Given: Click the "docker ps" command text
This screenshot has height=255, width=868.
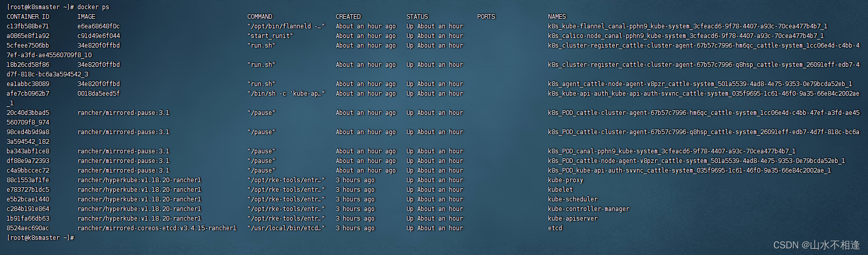Looking at the screenshot, I should [x=93, y=7].
